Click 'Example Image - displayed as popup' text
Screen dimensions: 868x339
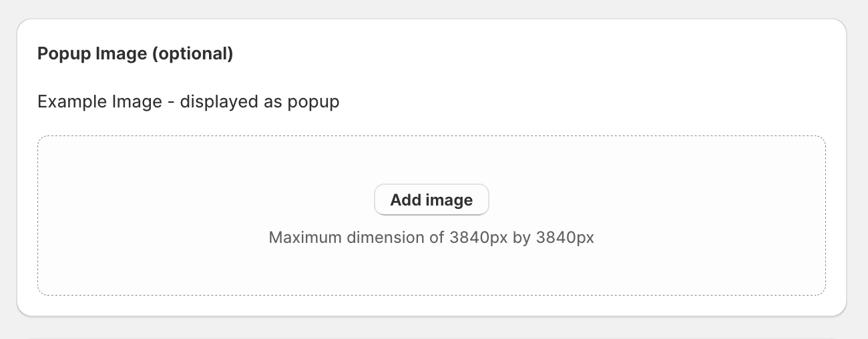(188, 102)
